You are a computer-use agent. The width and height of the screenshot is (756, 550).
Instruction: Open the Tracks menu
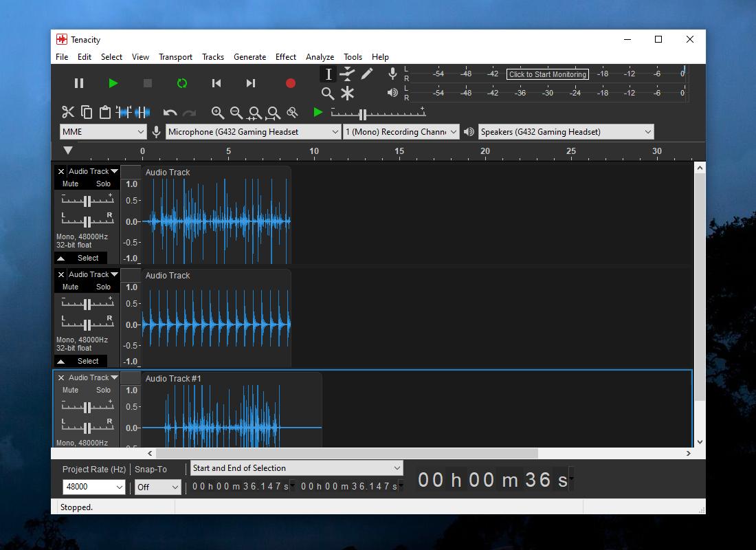(213, 57)
